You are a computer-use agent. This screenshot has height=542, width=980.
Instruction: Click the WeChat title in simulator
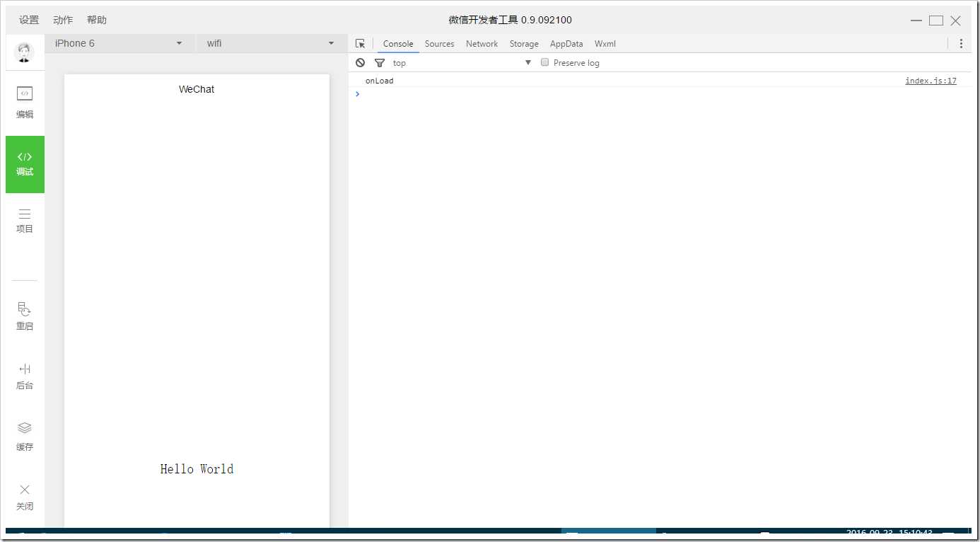click(197, 89)
